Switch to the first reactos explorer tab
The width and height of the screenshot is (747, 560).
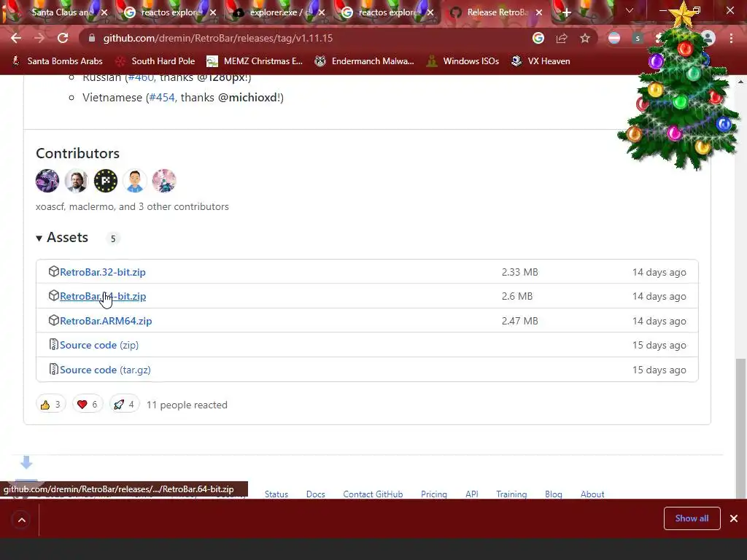[171, 12]
